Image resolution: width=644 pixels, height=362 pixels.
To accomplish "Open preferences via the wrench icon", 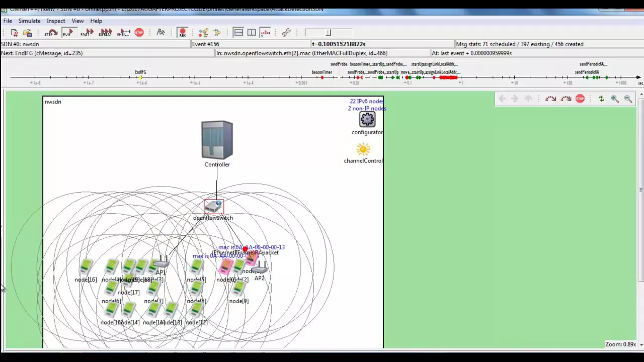I will coord(286,33).
